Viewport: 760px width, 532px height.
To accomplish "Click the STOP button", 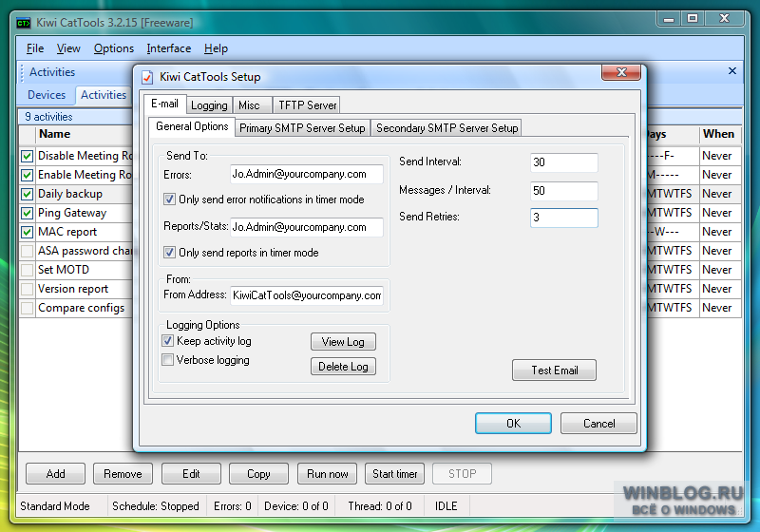I will pos(463,474).
